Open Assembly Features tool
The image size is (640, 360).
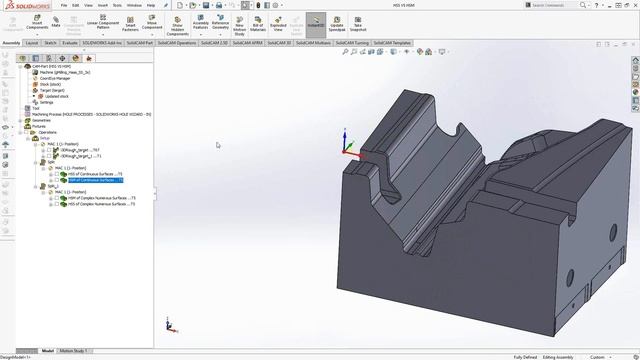coord(200,22)
